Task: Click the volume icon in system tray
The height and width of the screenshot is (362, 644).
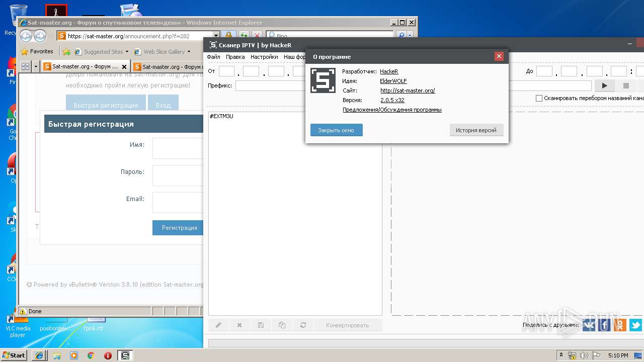Action: click(585, 355)
